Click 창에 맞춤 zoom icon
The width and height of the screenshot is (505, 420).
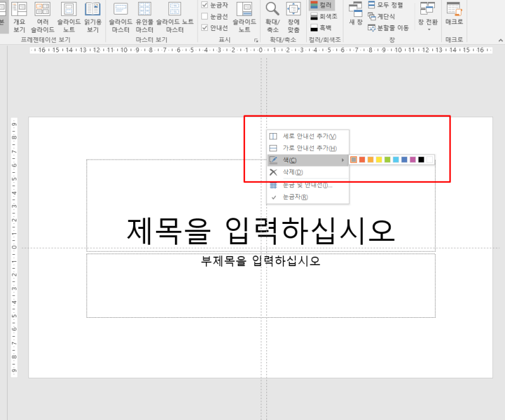(292, 17)
